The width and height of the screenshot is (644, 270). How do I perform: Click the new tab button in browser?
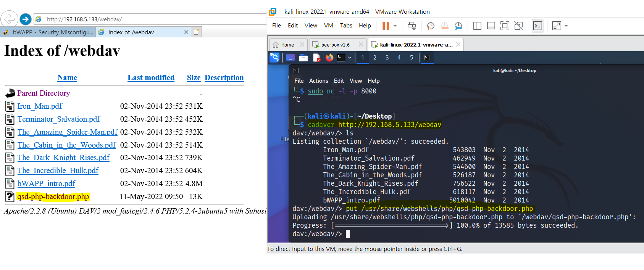pyautogui.click(x=196, y=32)
